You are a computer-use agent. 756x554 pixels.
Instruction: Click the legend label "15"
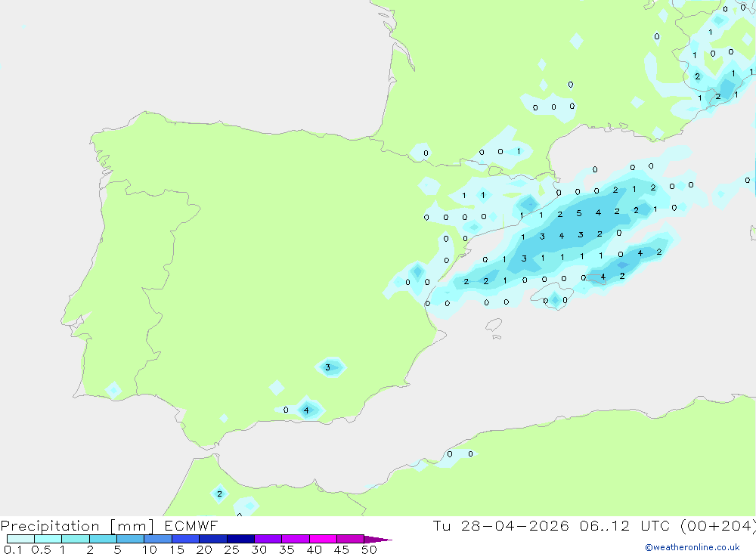[177, 549]
